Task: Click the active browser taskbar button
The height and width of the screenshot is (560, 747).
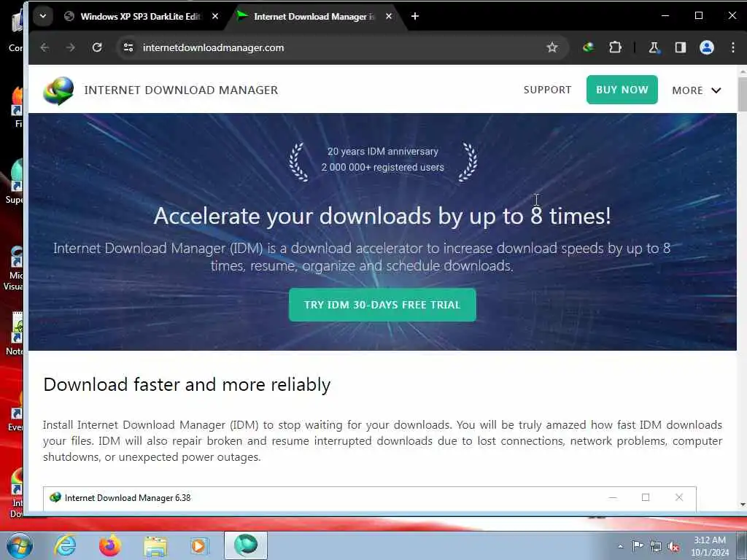Action: pyautogui.click(x=246, y=545)
